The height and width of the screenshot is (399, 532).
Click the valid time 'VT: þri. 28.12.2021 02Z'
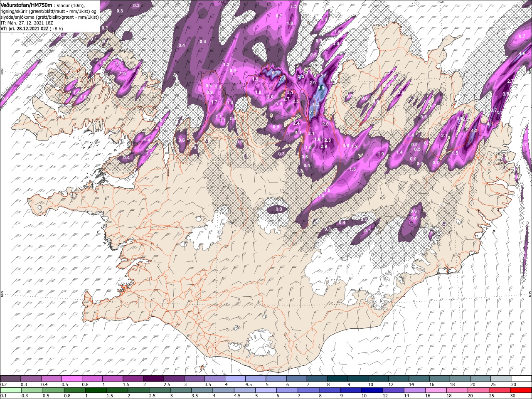pyautogui.click(x=24, y=29)
